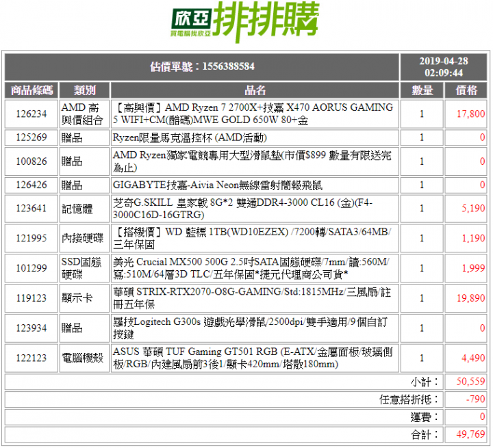Select the AMD Ryzen 7 2700X bundle name
This screenshot has width=493, height=448.
(255, 114)
